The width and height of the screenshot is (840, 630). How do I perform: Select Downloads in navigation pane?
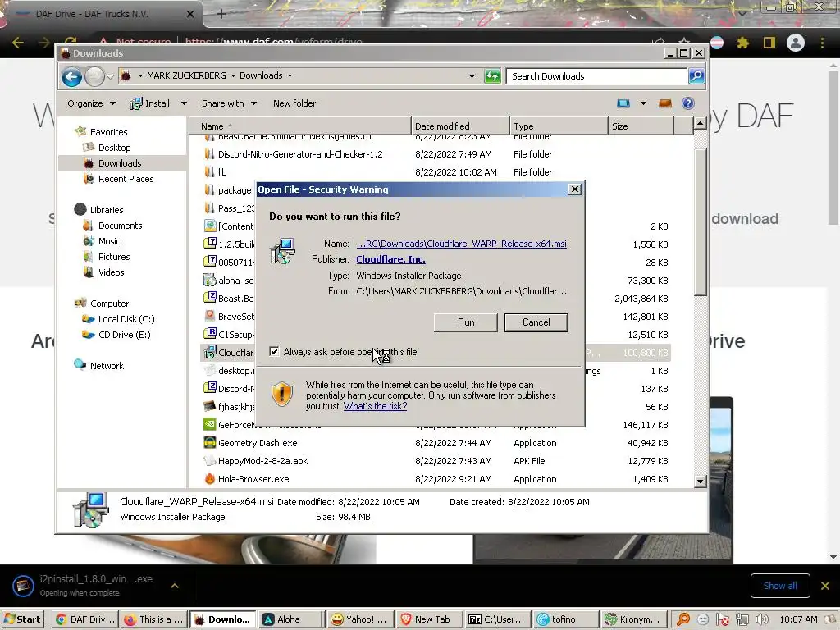(120, 163)
